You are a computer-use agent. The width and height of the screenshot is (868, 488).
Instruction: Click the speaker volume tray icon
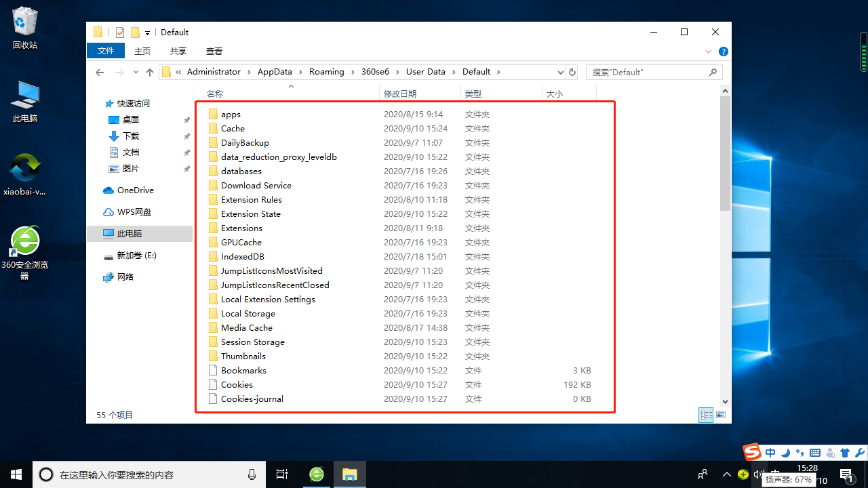tap(758, 474)
